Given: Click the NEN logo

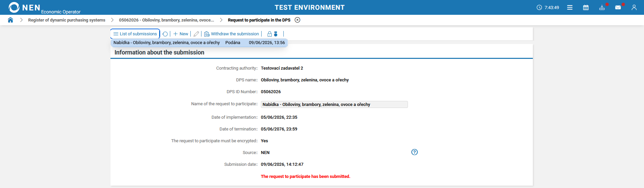Looking at the screenshot, I should 24,7.
